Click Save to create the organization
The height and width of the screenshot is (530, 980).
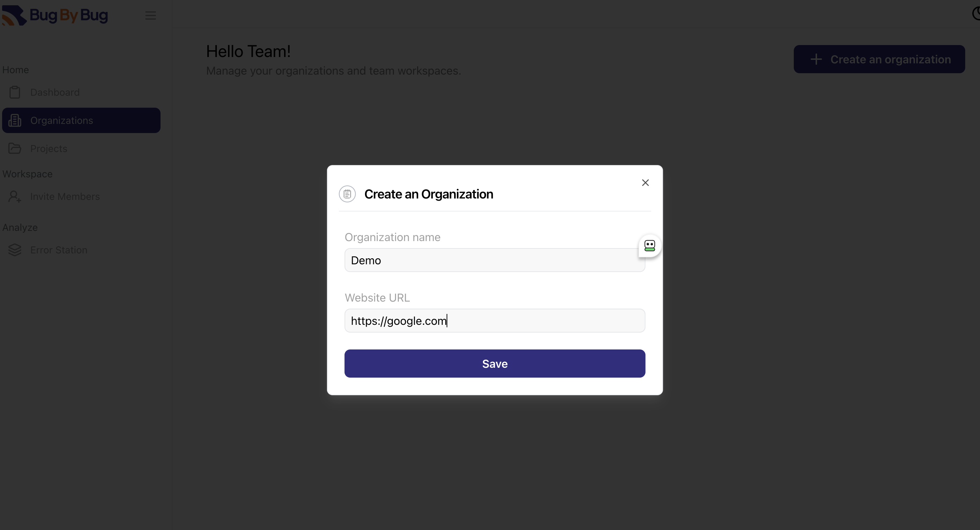(494, 363)
